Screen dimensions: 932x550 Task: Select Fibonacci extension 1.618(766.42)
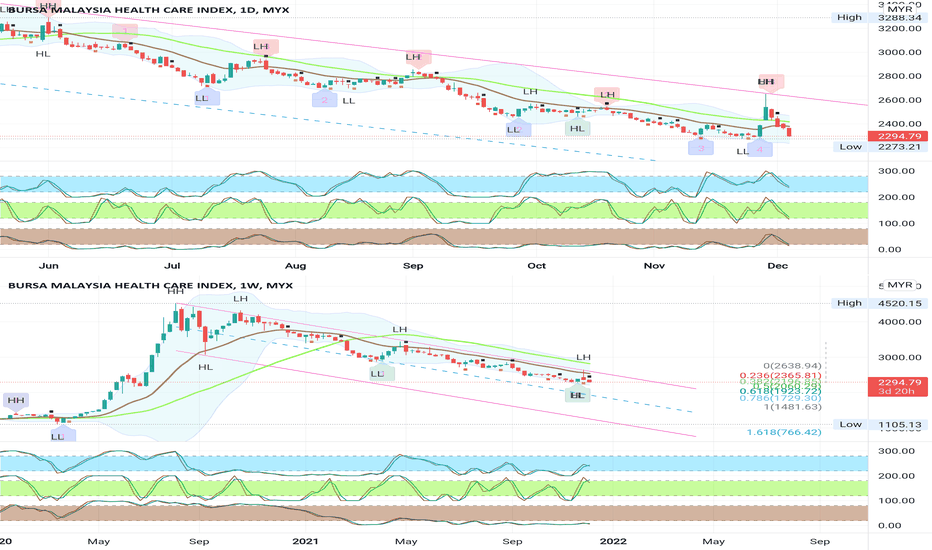coord(784,432)
